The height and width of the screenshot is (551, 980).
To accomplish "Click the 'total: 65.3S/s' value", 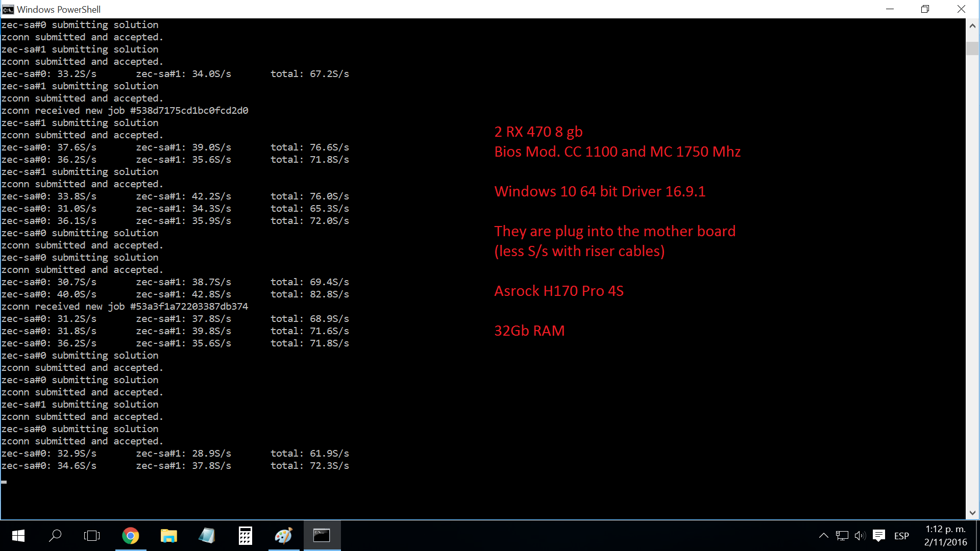I will [x=310, y=209].
